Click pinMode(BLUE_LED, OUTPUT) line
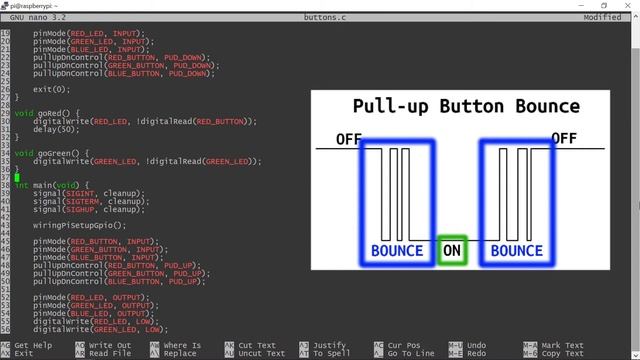Screen dimensions: 640x360 [94, 313]
